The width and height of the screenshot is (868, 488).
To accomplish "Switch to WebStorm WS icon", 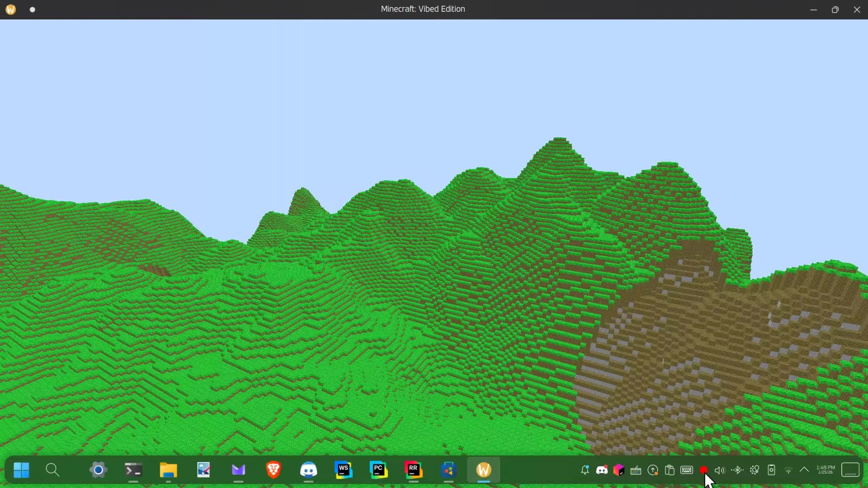I will click(x=344, y=470).
